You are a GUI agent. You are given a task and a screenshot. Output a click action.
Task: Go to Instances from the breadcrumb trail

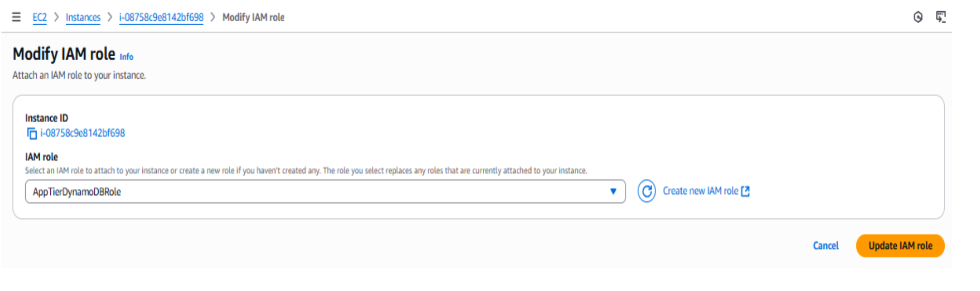[x=83, y=17]
